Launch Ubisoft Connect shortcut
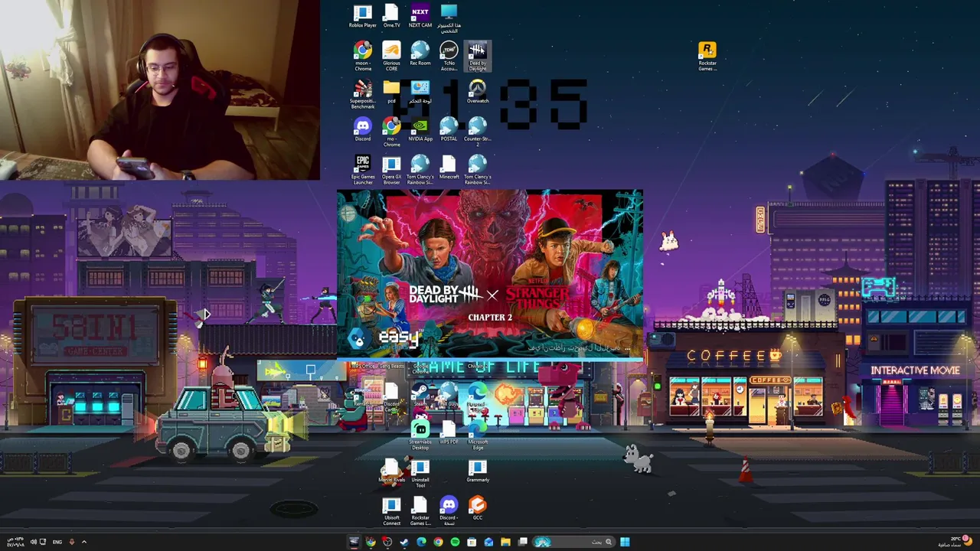Screen dimensions: 980x551 click(x=391, y=511)
